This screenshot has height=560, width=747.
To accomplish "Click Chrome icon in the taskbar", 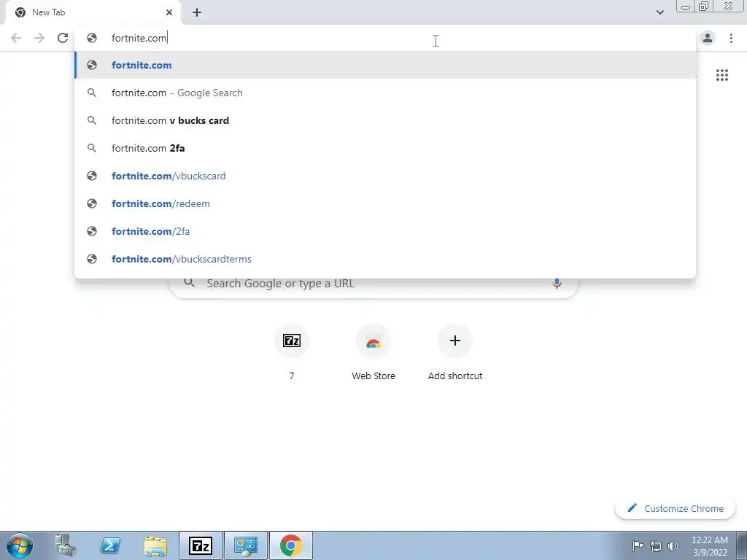I will click(291, 545).
